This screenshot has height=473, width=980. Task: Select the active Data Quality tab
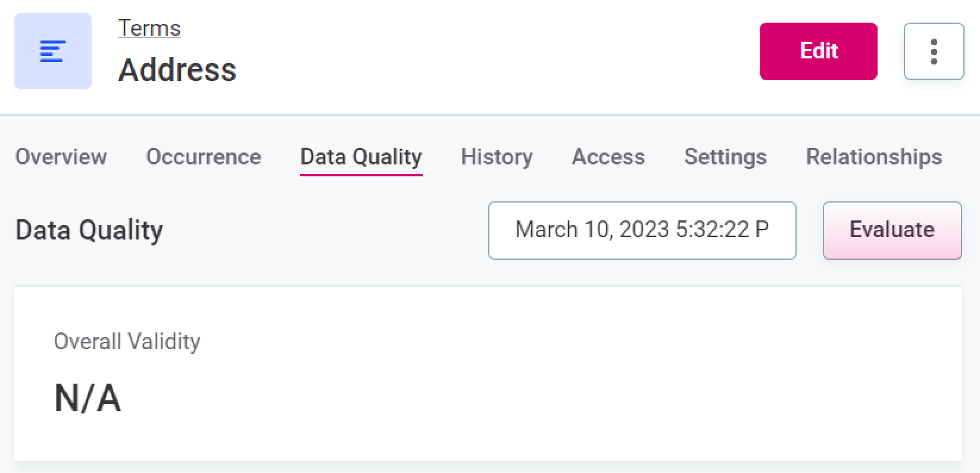pos(361,157)
